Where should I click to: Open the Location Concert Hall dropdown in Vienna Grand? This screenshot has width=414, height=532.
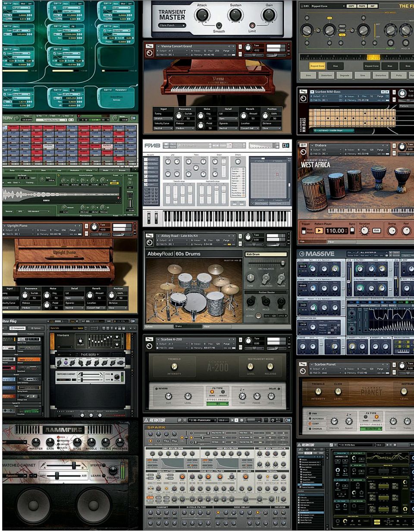click(x=249, y=128)
